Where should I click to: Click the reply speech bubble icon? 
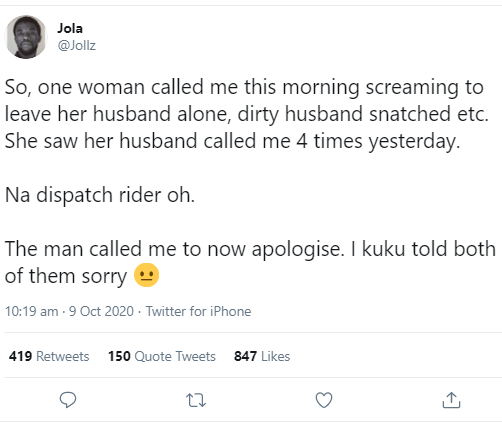click(68, 400)
